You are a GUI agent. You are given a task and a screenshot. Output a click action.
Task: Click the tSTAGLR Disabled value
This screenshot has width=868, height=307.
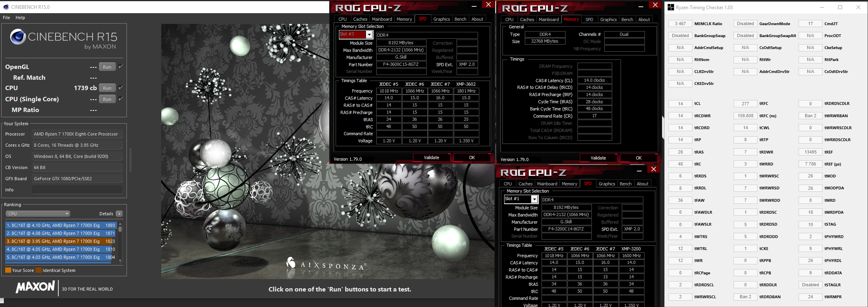click(x=811, y=285)
